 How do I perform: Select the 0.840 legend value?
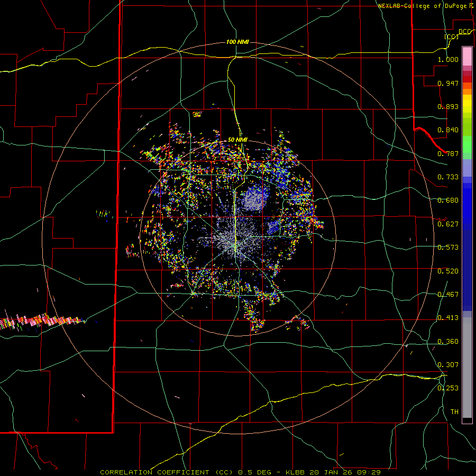[x=448, y=130]
